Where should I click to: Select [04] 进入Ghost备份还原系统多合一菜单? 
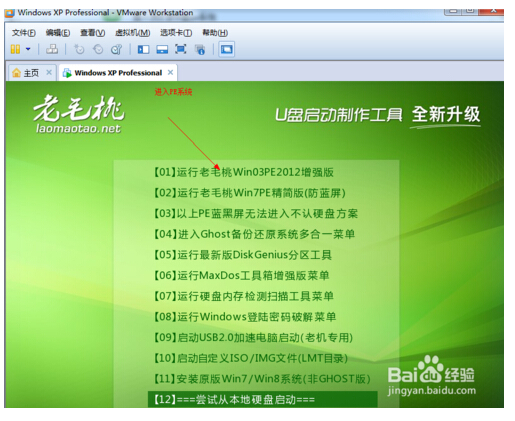coord(254,234)
